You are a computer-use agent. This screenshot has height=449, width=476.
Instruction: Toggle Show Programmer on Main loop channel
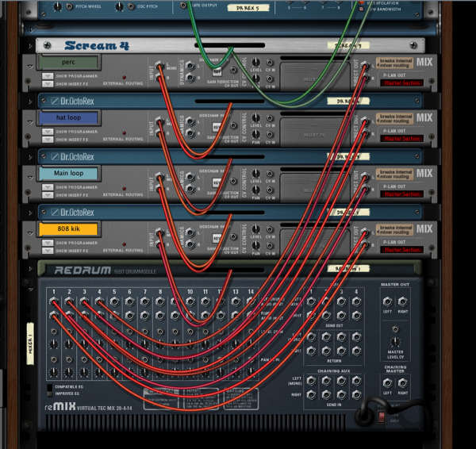point(48,187)
